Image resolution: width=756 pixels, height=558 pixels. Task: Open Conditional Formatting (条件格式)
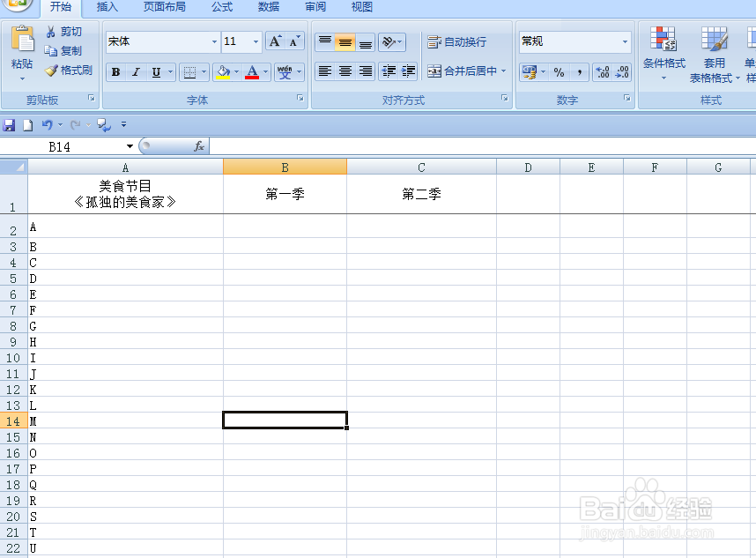(663, 50)
